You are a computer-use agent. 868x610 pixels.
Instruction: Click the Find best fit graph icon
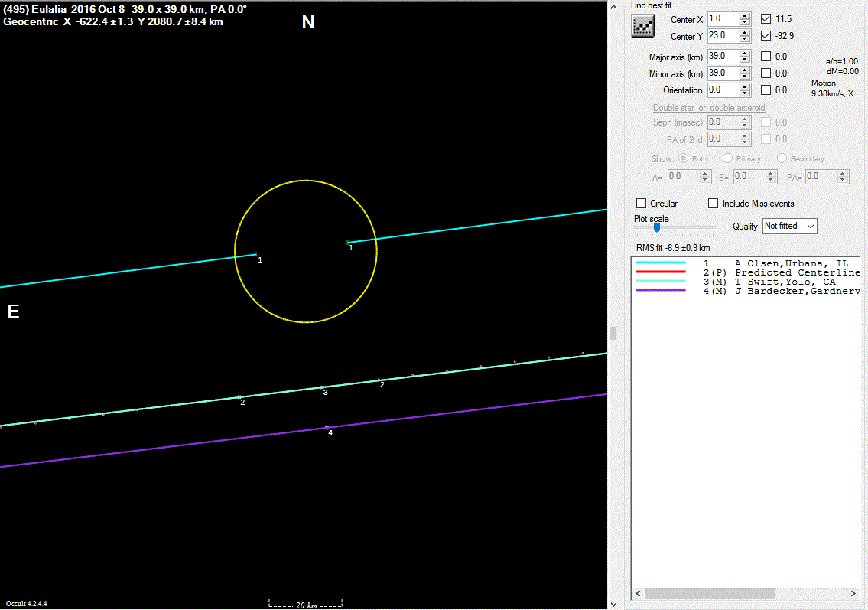tap(642, 26)
